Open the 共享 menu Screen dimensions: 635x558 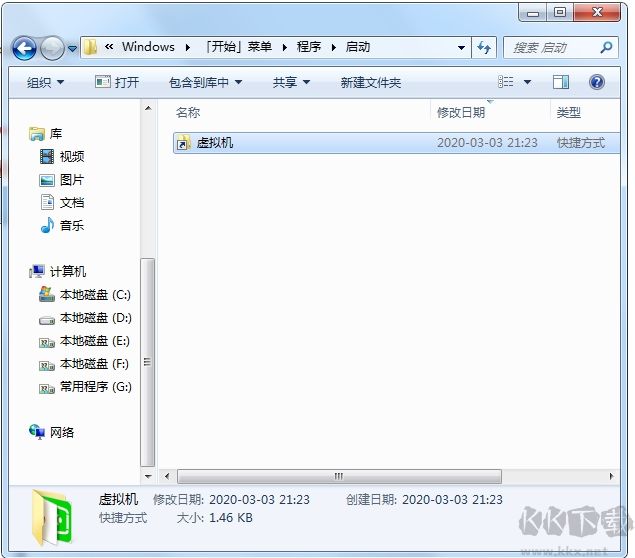[x=291, y=83]
